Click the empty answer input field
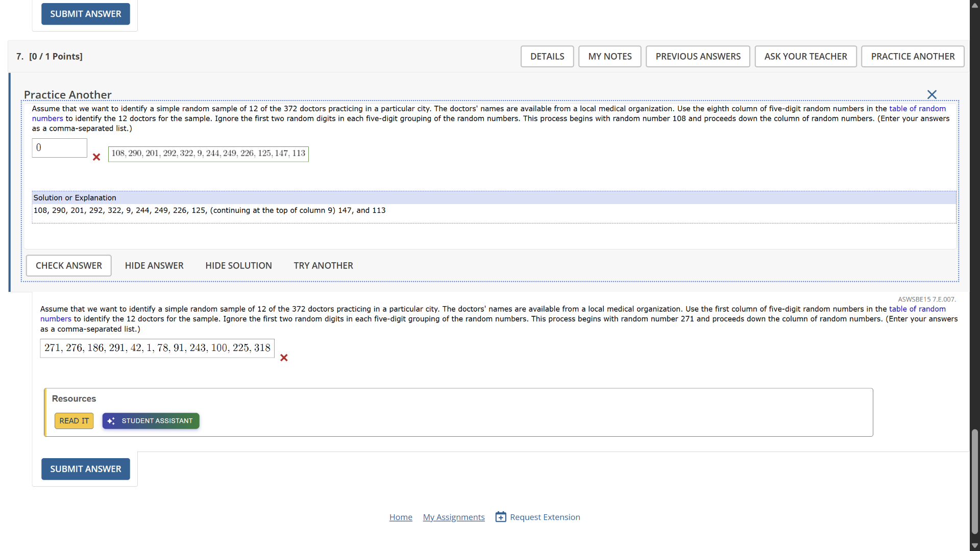The image size is (980, 551). (x=59, y=147)
